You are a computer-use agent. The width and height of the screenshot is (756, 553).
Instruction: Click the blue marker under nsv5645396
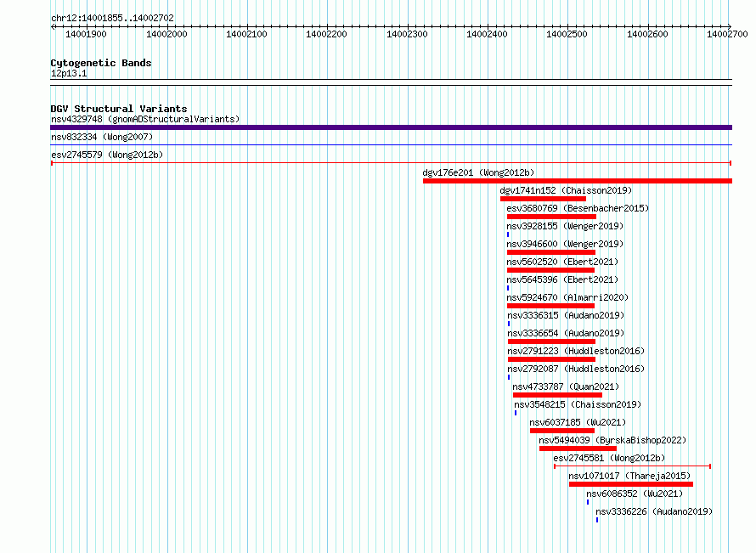pos(508,288)
